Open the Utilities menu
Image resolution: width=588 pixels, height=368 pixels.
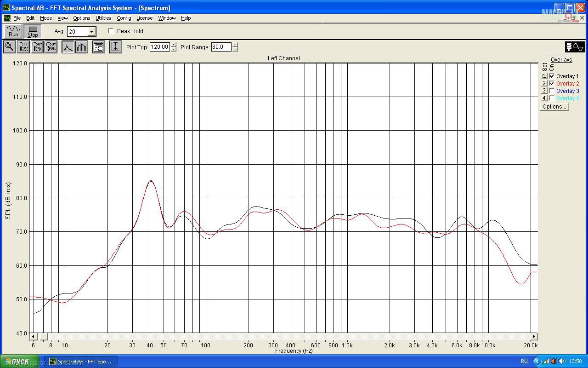[103, 18]
